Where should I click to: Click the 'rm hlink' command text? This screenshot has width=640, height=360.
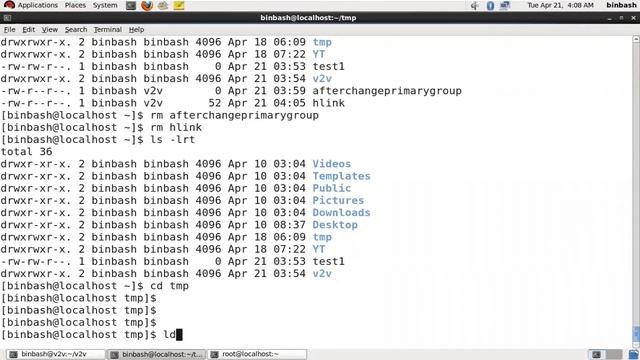tap(176, 127)
